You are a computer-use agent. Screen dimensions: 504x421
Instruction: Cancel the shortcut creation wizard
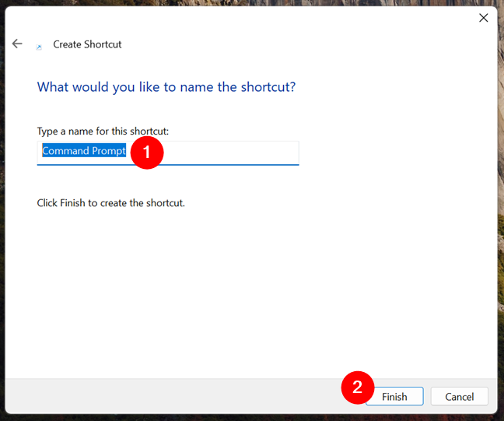460,396
